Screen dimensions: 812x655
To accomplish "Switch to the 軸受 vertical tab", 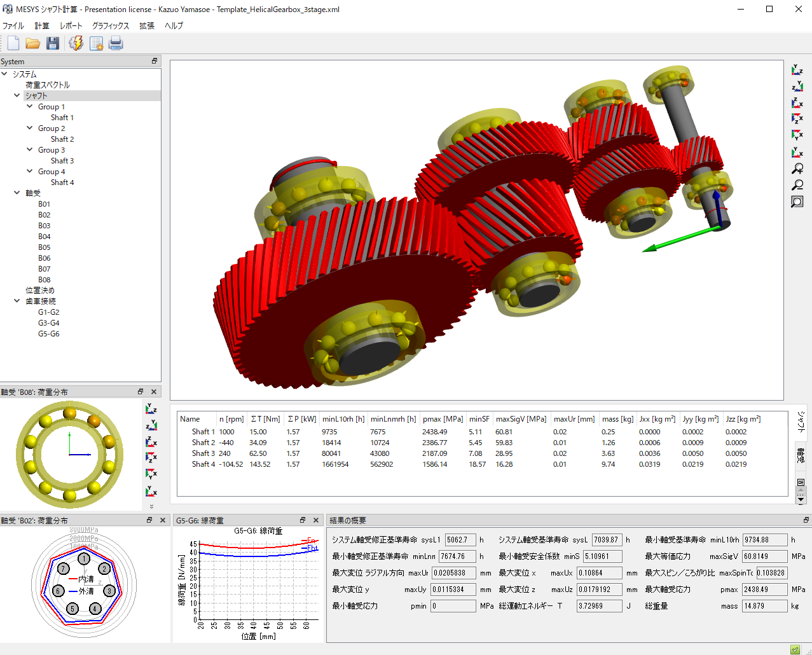I will [801, 455].
